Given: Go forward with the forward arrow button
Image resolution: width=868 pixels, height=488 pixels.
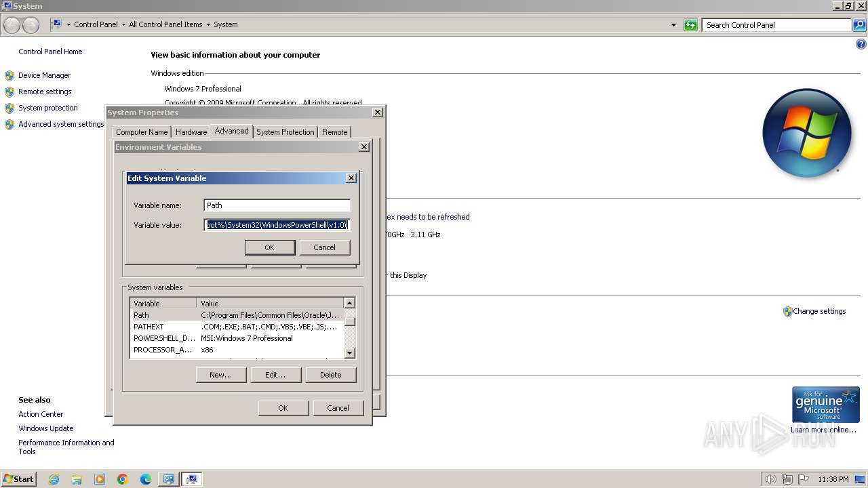Looking at the screenshot, I should [x=31, y=25].
